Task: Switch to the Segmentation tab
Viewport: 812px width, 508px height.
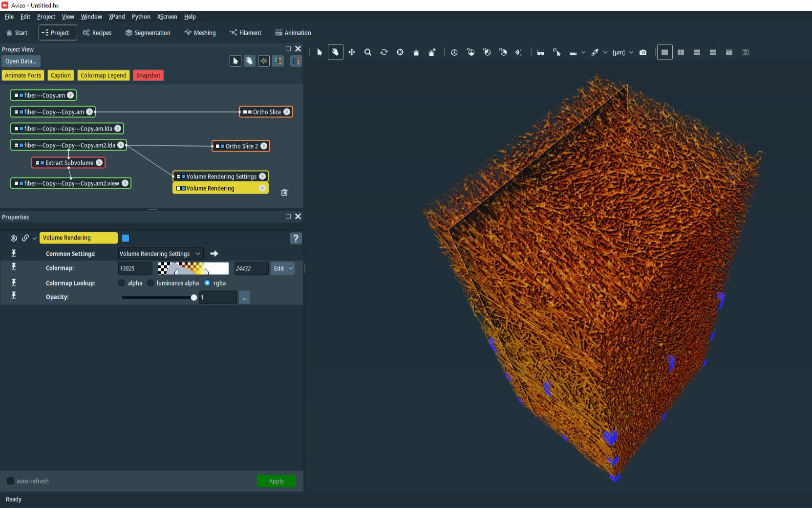Action: [148, 33]
